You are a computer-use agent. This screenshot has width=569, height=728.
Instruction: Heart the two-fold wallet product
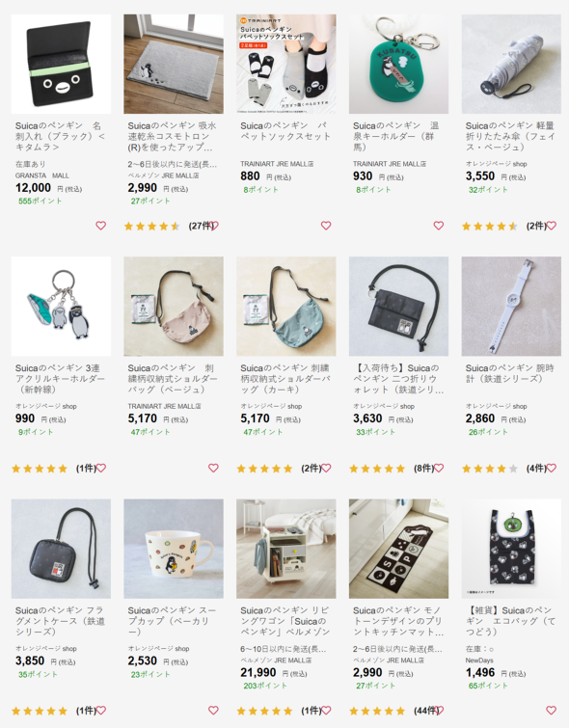coord(439,468)
